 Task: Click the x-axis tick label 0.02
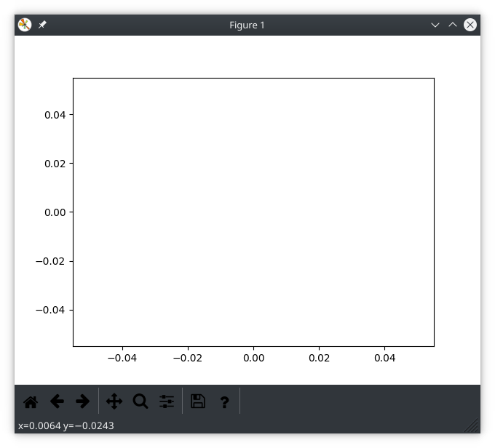[x=319, y=358]
